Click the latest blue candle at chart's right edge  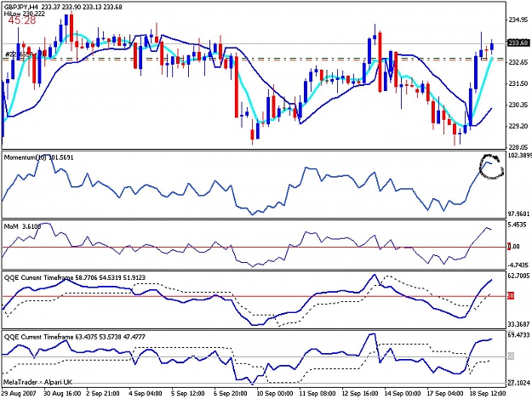pyautogui.click(x=492, y=47)
